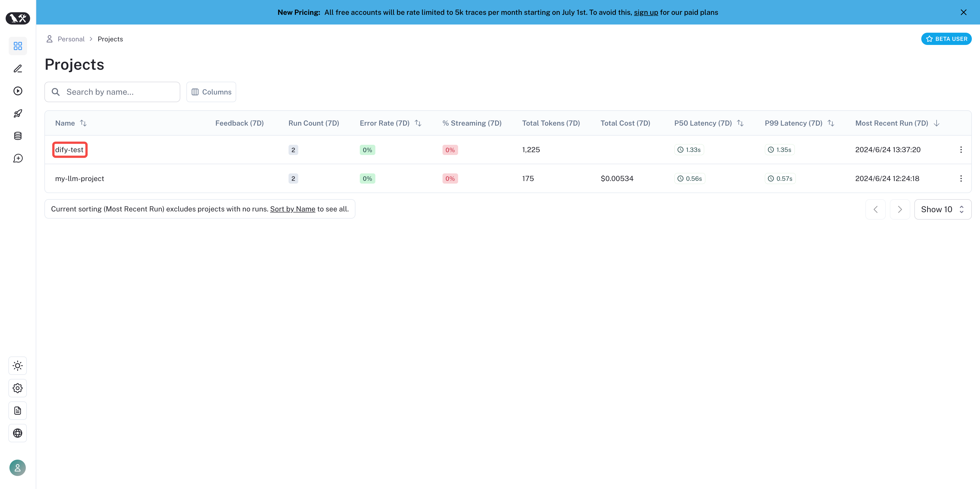Open the gear settings icon

pos(18,388)
